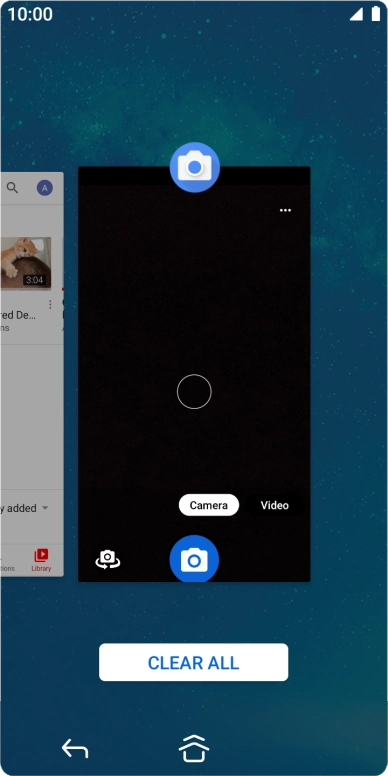The width and height of the screenshot is (388, 776).
Task: Open the video item's three-dot menu
Action: coord(49,304)
